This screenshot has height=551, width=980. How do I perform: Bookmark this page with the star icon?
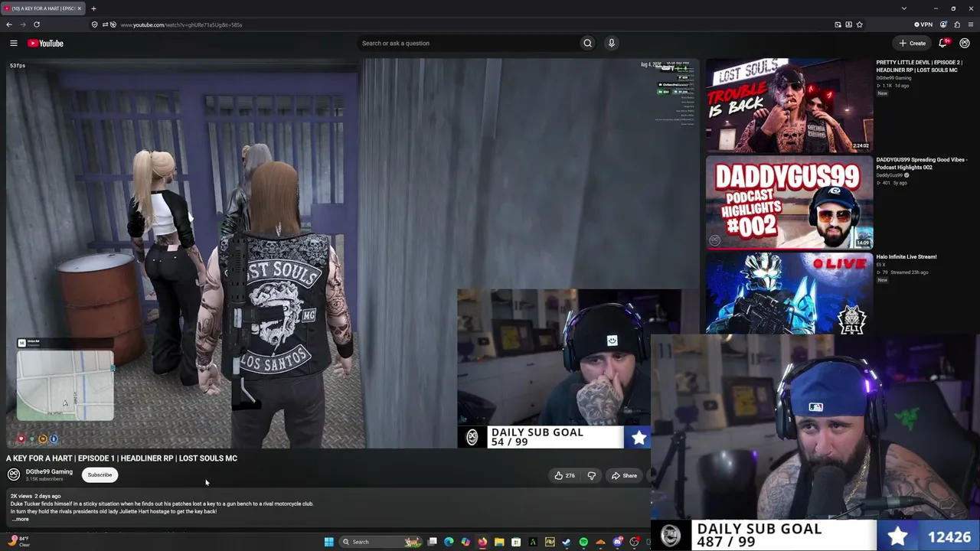point(860,24)
